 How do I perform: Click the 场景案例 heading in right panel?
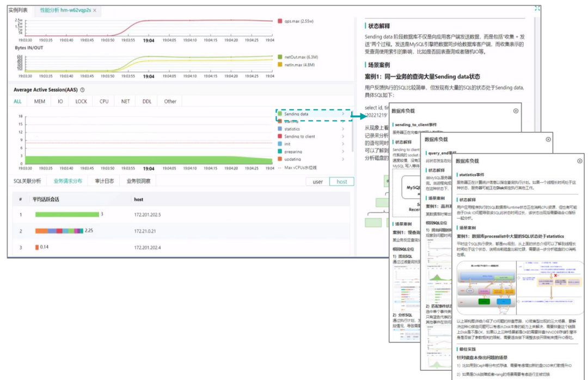coord(379,65)
